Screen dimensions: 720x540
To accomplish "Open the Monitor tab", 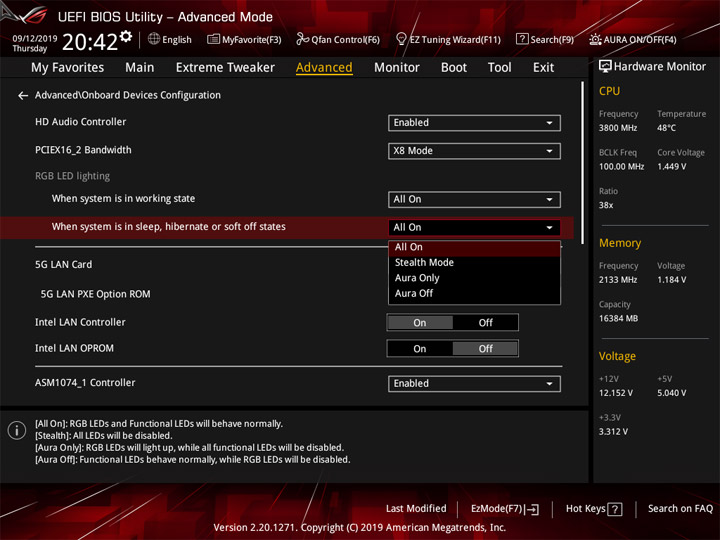I will click(397, 68).
